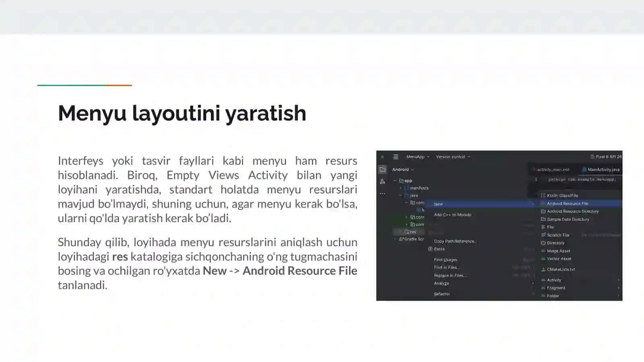Select Android Resource Directory entry
Viewport: 644px width, 362px height.
click(573, 212)
